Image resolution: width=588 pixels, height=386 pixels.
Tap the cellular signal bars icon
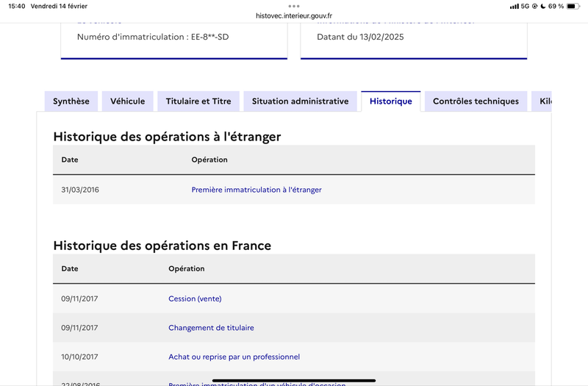click(x=514, y=7)
